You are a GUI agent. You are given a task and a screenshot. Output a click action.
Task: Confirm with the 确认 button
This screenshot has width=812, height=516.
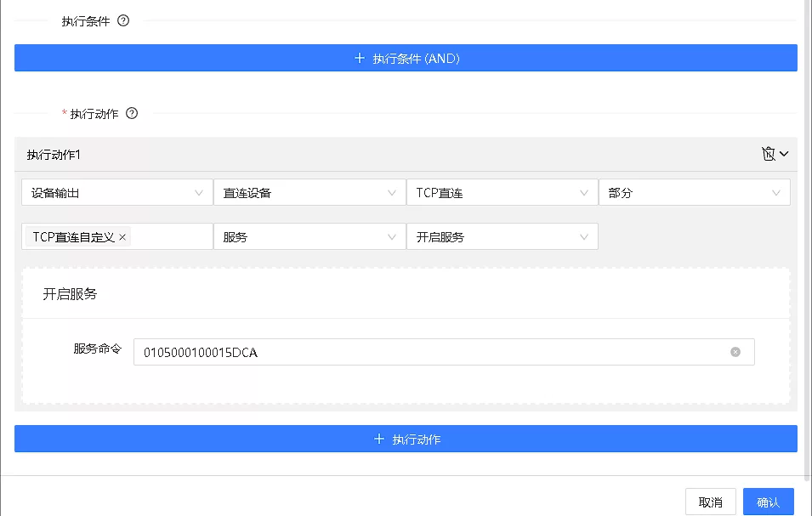click(x=768, y=502)
